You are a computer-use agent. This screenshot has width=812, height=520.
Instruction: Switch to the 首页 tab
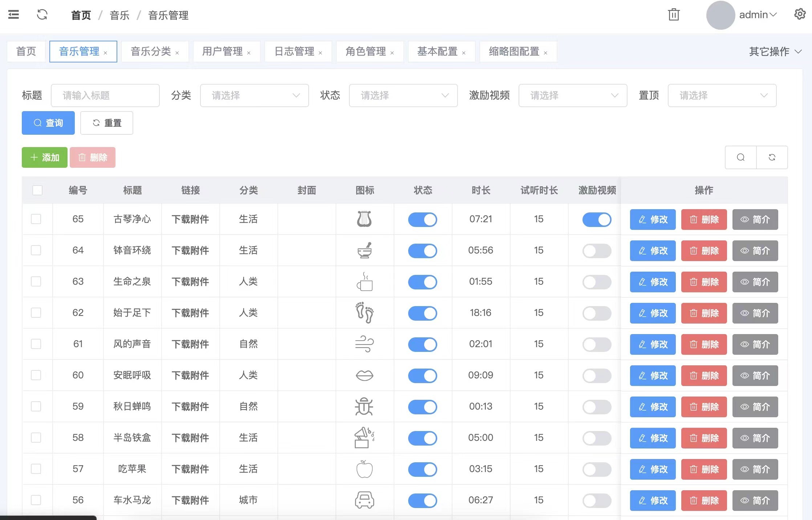coord(26,51)
